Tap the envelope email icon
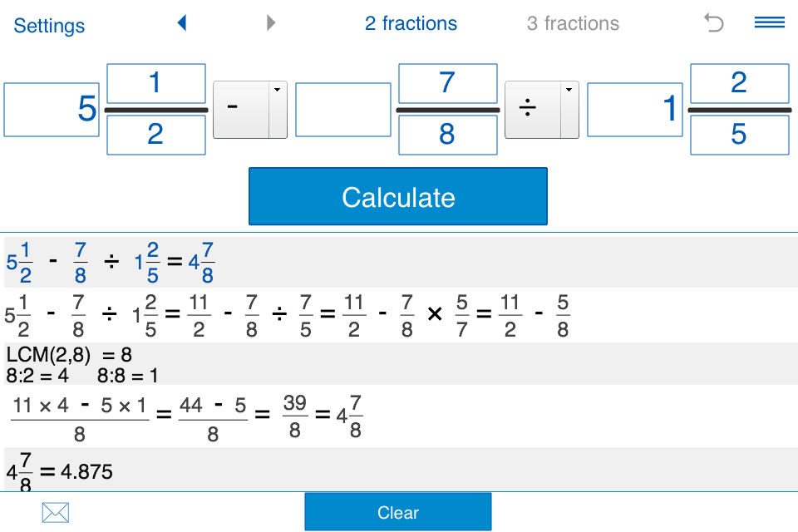 55,513
